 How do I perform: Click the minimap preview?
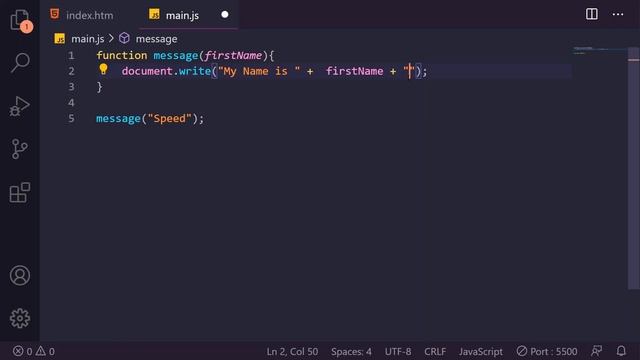[x=599, y=51]
